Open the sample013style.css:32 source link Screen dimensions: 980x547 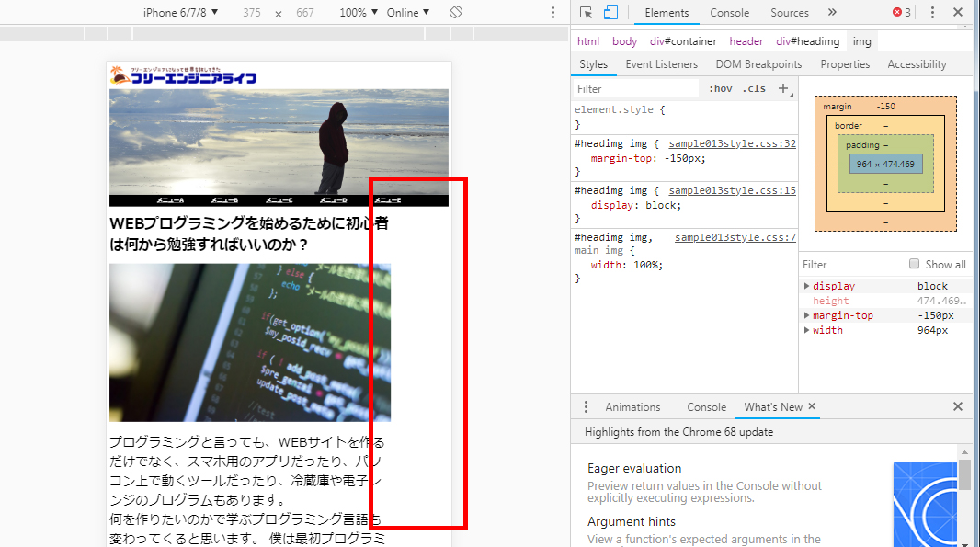point(732,144)
